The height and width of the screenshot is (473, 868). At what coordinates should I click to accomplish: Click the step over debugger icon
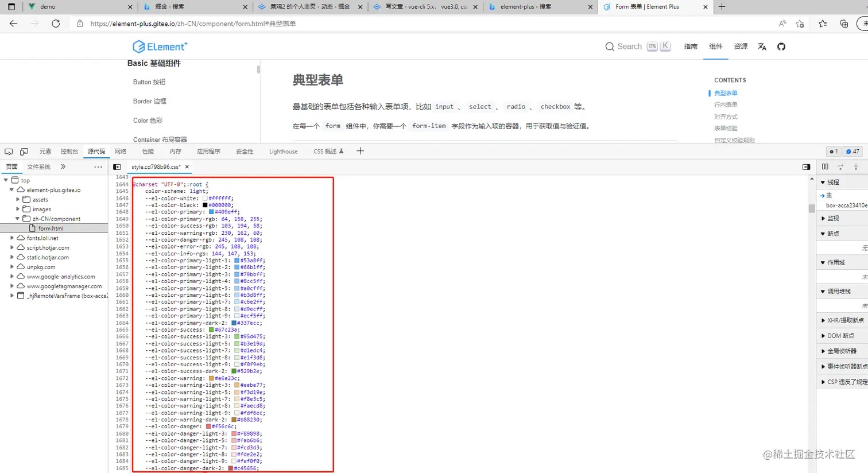click(x=840, y=167)
